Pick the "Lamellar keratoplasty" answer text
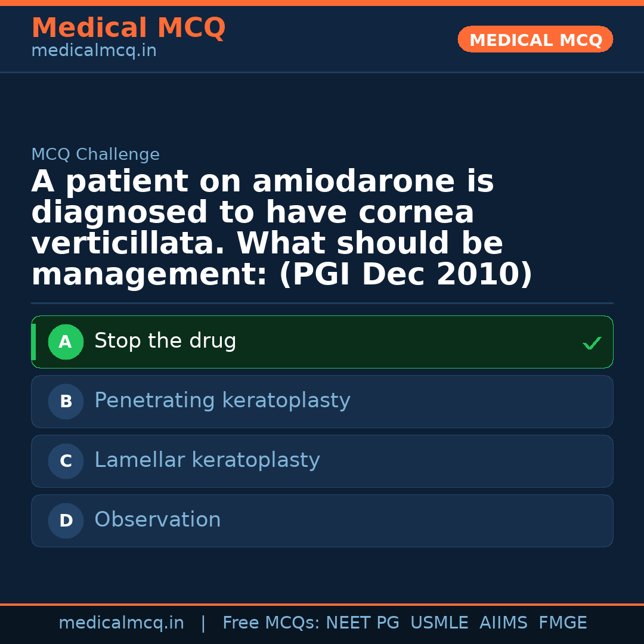644x644 pixels. (207, 460)
